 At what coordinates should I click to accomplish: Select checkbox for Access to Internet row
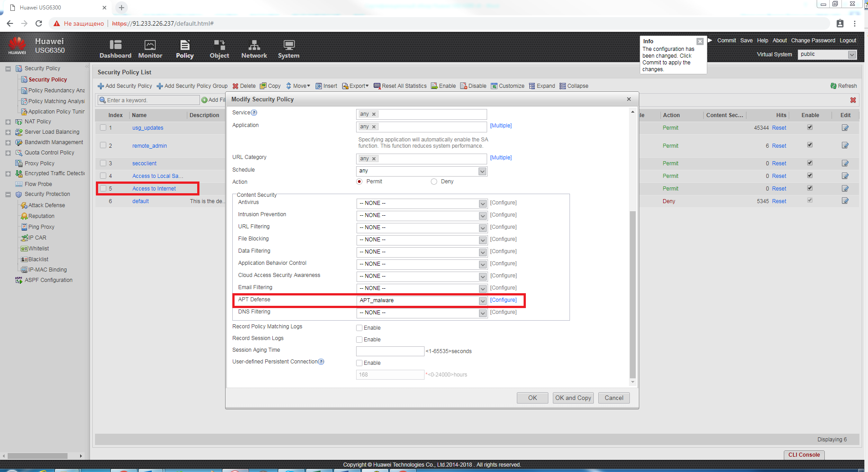(x=103, y=188)
